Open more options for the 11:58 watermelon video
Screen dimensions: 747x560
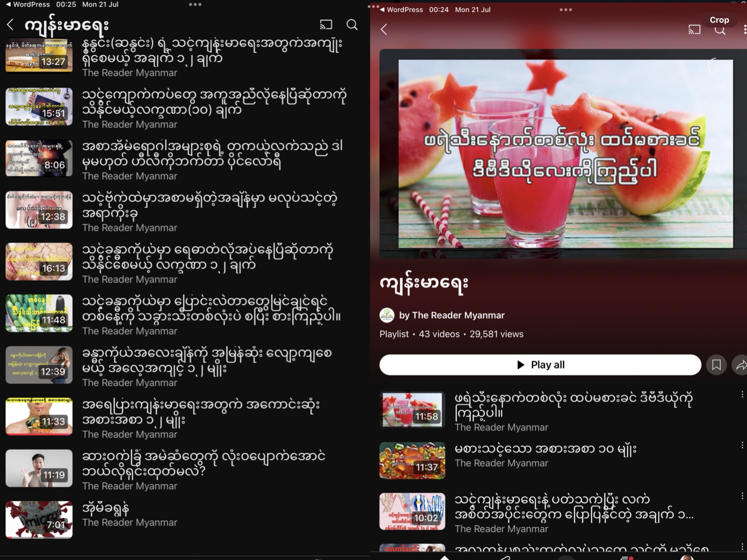coord(742,394)
